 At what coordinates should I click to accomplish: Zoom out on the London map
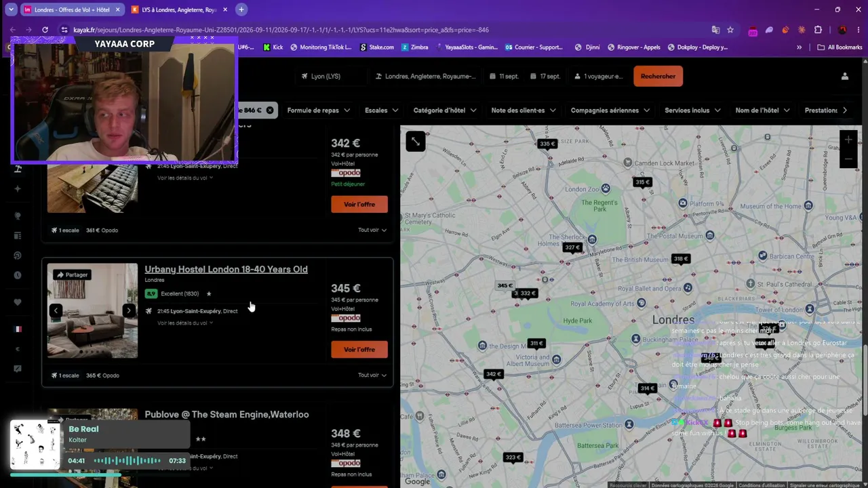tap(848, 159)
